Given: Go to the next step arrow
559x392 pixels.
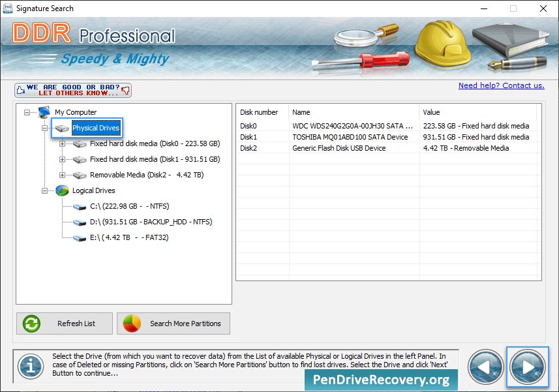Looking at the screenshot, I should pyautogui.click(x=528, y=367).
